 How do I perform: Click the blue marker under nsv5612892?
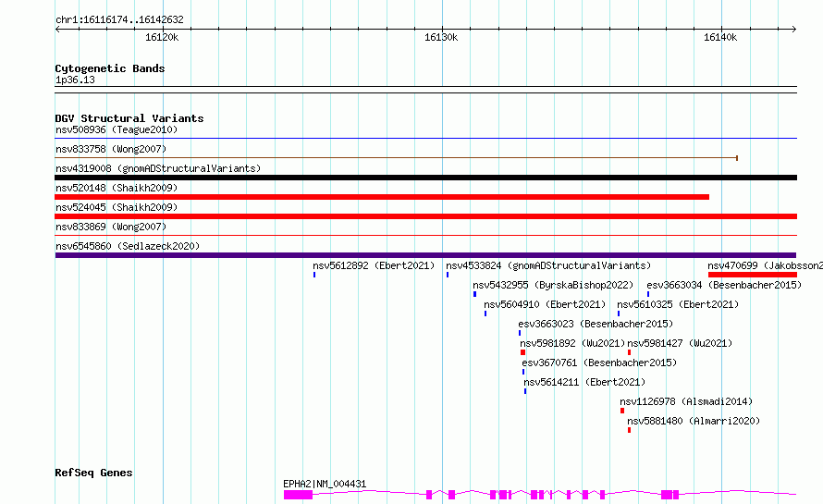(314, 275)
